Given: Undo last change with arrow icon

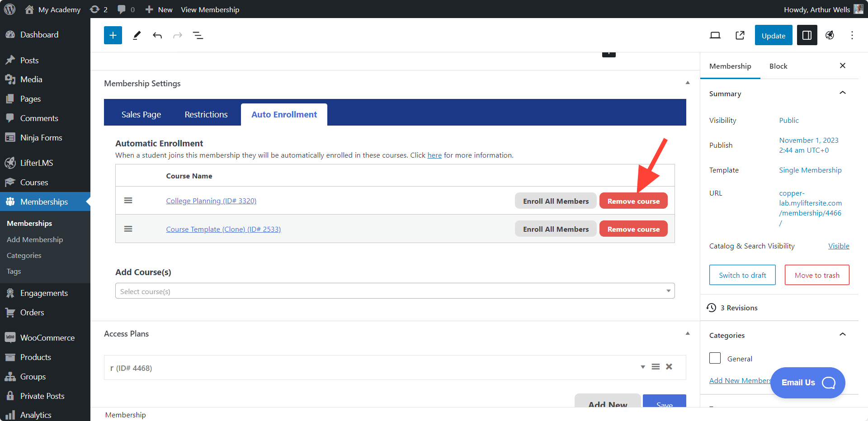Looking at the screenshot, I should pos(157,35).
